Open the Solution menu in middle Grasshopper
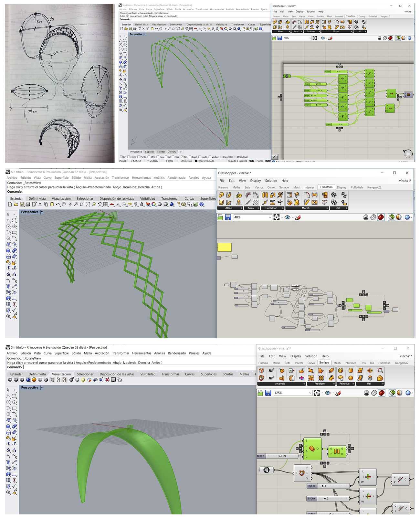The width and height of the screenshot is (420, 517). tap(271, 181)
